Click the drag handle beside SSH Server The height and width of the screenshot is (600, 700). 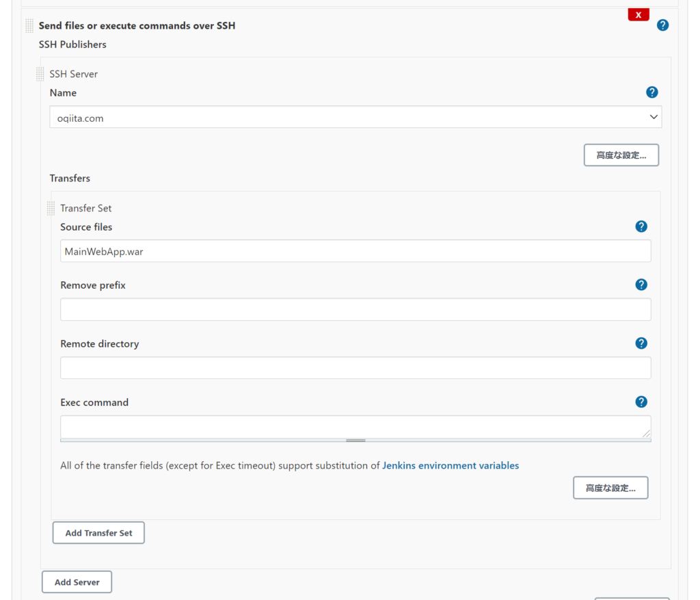(40, 74)
